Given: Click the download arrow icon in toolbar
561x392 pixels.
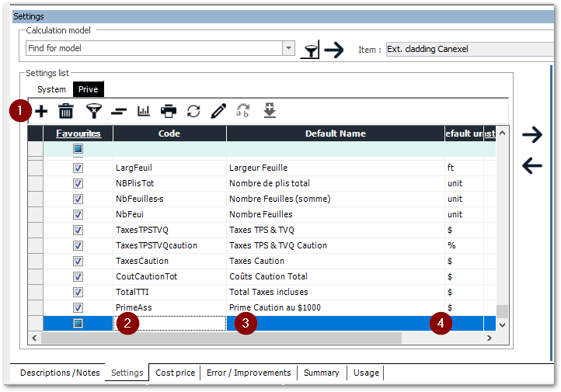Looking at the screenshot, I should [x=270, y=111].
